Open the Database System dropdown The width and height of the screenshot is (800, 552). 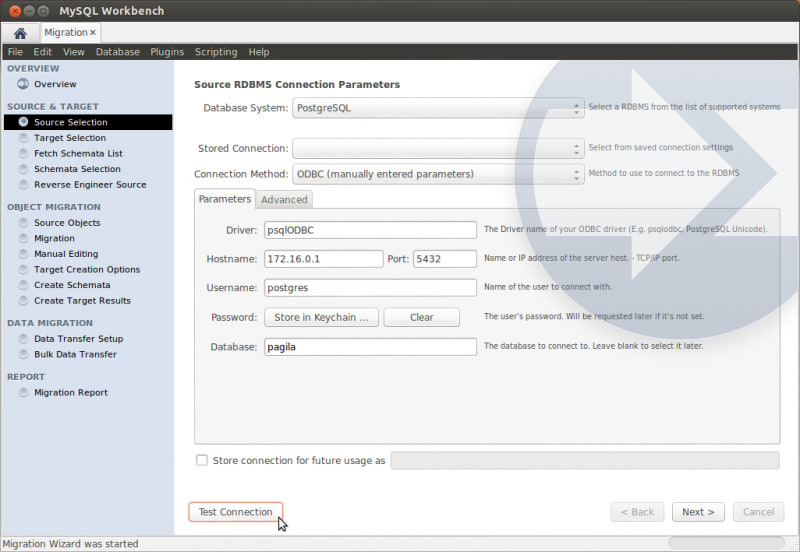438,108
